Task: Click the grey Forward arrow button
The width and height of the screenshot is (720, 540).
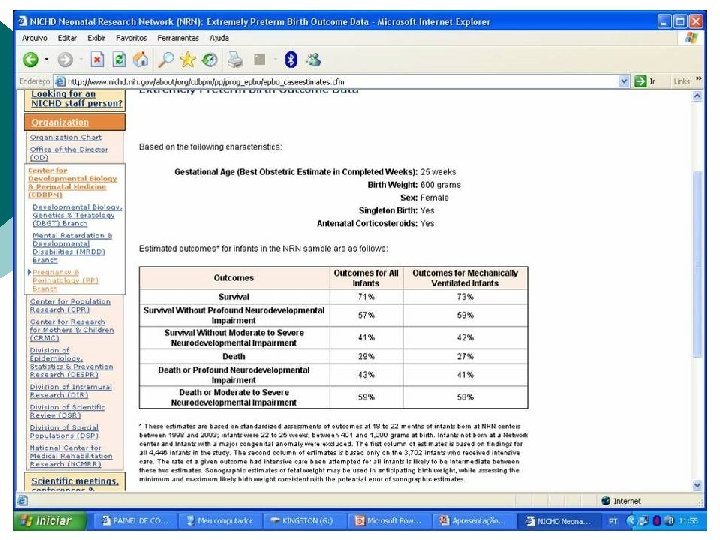Action: coord(65,59)
